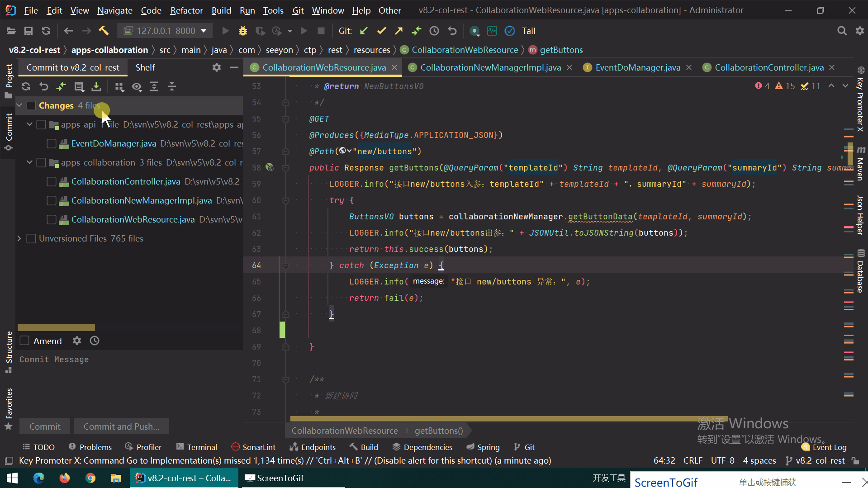868x488 pixels.
Task: Open the Refactor menu
Action: (x=186, y=10)
